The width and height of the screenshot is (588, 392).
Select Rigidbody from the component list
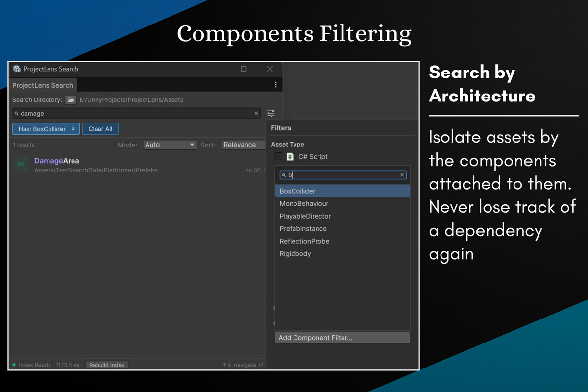coord(343,254)
